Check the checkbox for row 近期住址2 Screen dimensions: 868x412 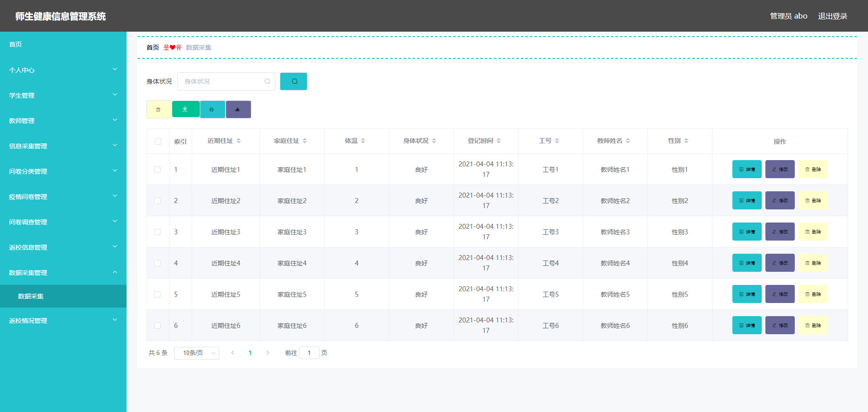157,201
